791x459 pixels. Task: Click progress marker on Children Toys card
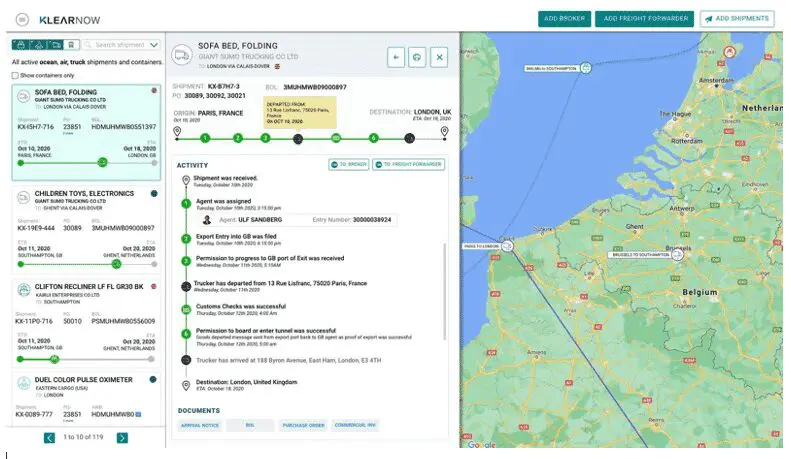(x=117, y=264)
